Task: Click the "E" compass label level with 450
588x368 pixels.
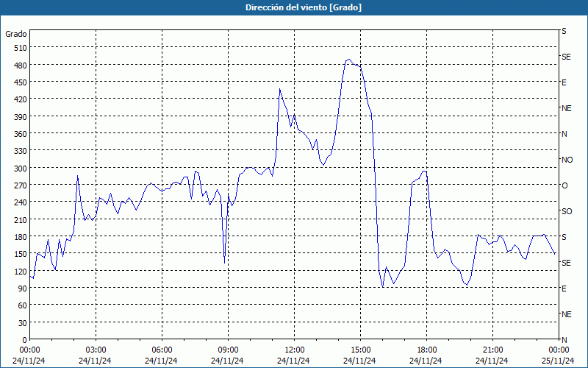Action: [564, 82]
